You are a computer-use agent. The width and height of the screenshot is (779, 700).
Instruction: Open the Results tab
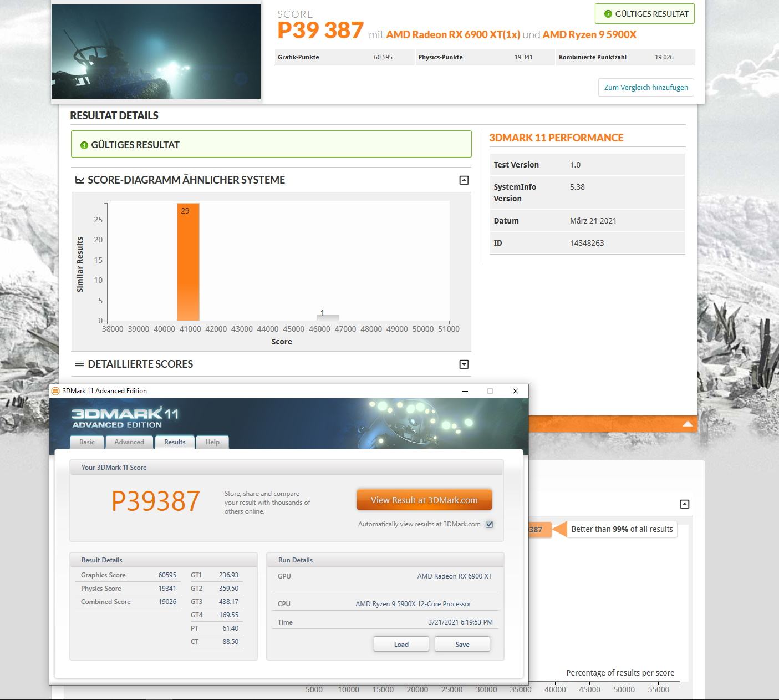coord(175,442)
